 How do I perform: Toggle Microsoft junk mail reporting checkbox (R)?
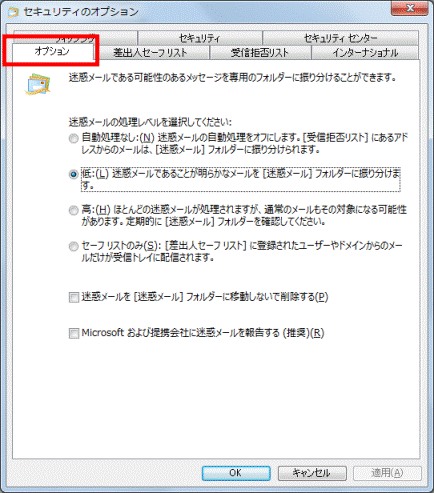pos(74,333)
